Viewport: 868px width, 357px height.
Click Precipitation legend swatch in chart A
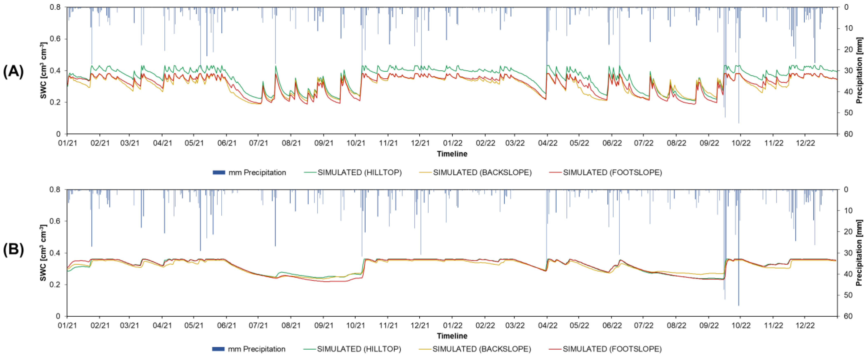[x=219, y=173]
